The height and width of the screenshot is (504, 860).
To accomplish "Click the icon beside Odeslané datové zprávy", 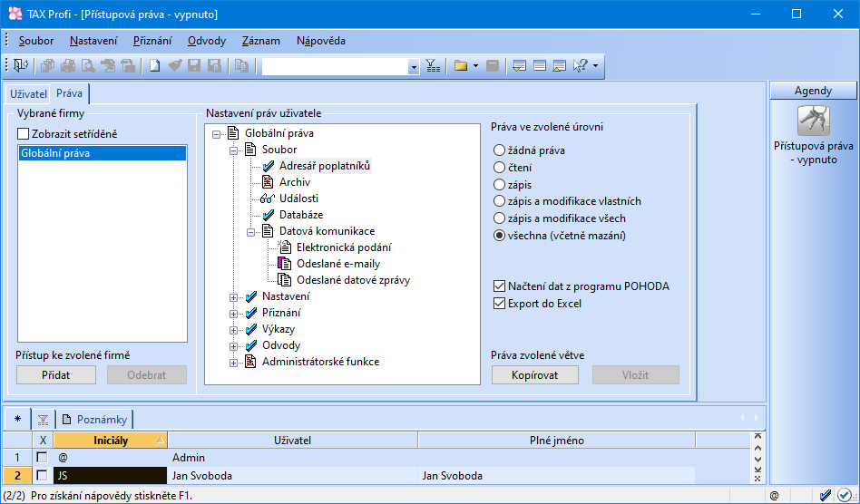I will [285, 280].
